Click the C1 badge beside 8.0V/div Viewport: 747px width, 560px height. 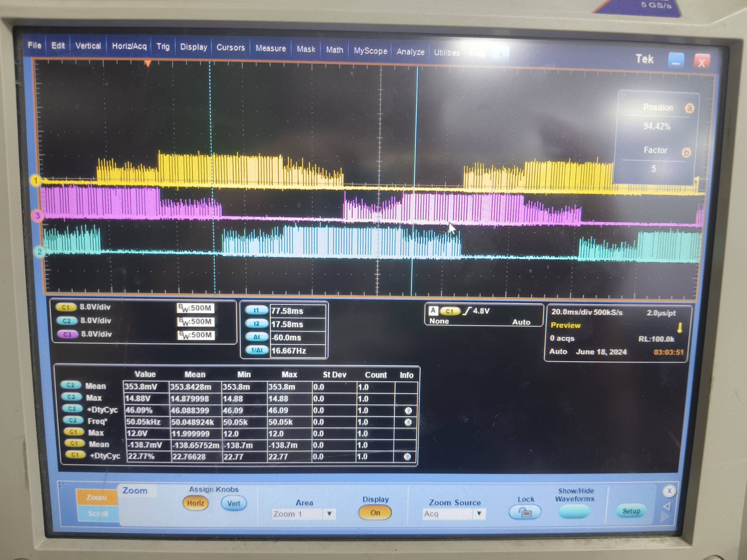click(65, 307)
